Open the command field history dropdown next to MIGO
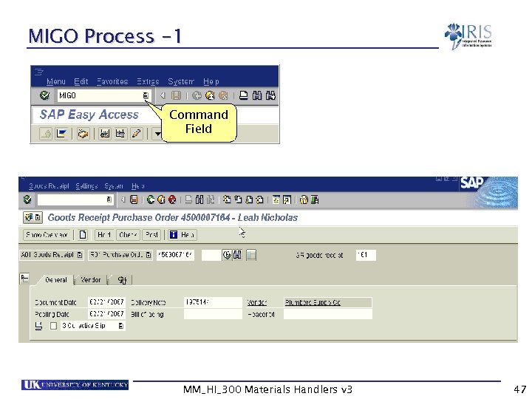The height and width of the screenshot is (399, 532). pyautogui.click(x=146, y=95)
